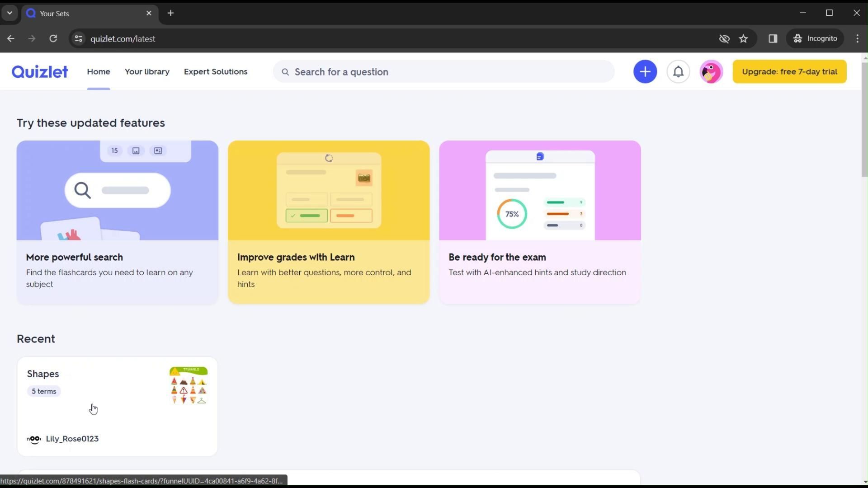The image size is (868, 488).
Task: Click the page vertical scrollbar thumb
Action: 864,120
